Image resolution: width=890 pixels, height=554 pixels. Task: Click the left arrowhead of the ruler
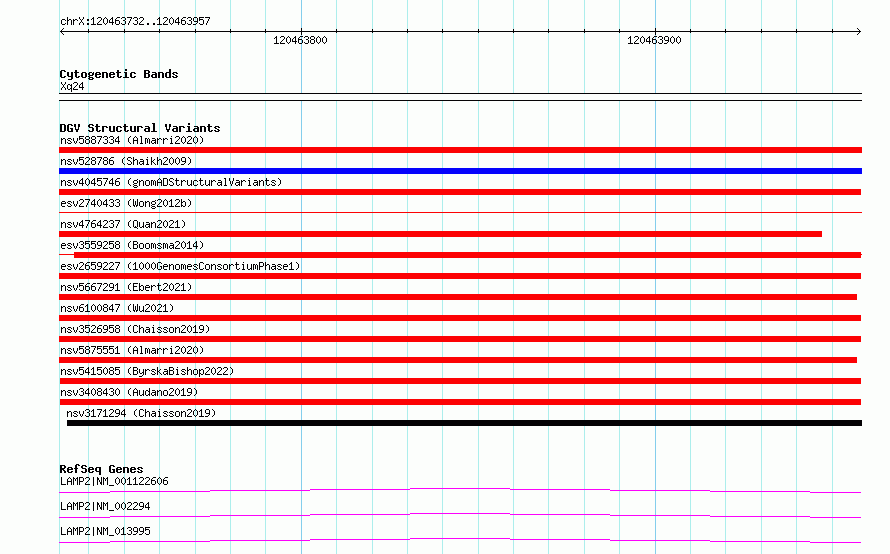(x=62, y=32)
